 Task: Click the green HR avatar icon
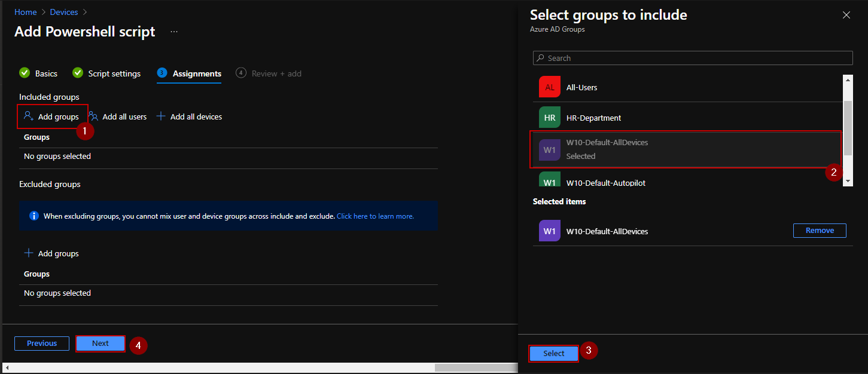coord(549,118)
